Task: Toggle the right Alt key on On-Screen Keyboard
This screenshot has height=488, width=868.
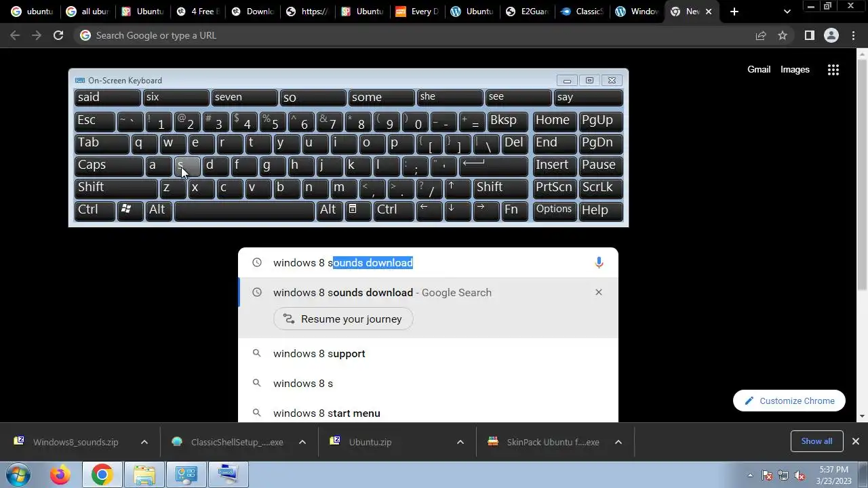Action: click(330, 210)
